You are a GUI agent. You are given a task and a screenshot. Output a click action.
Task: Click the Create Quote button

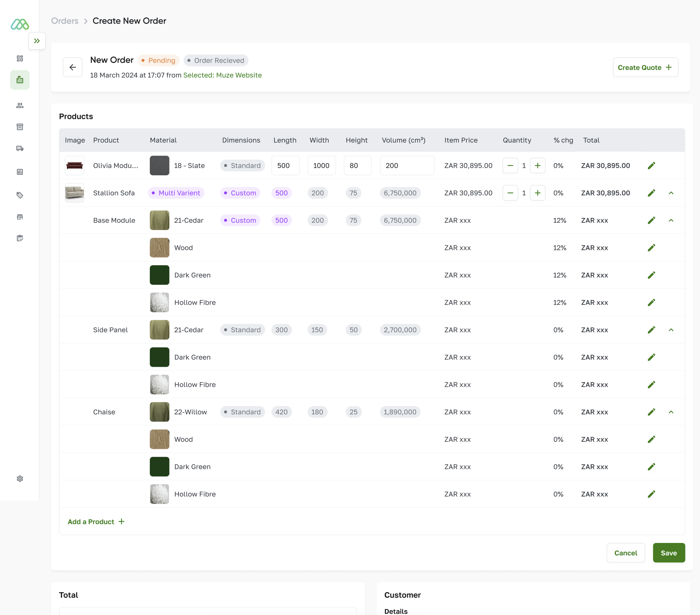click(x=645, y=68)
